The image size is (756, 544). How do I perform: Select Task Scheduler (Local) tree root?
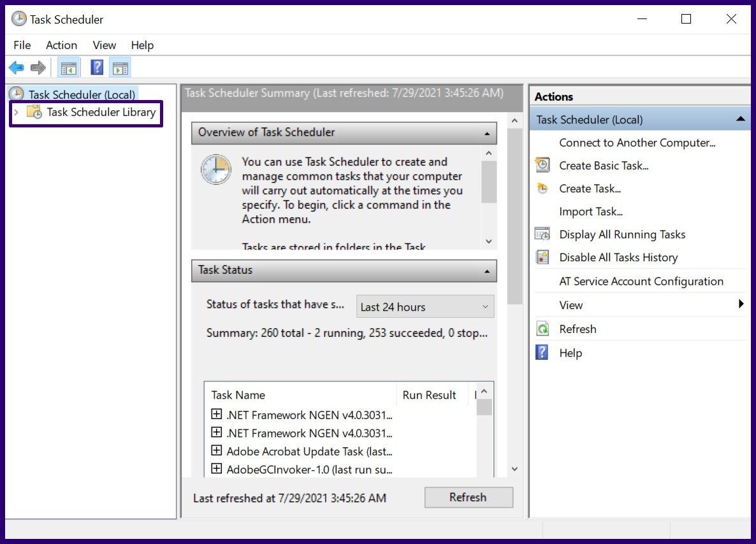point(82,94)
